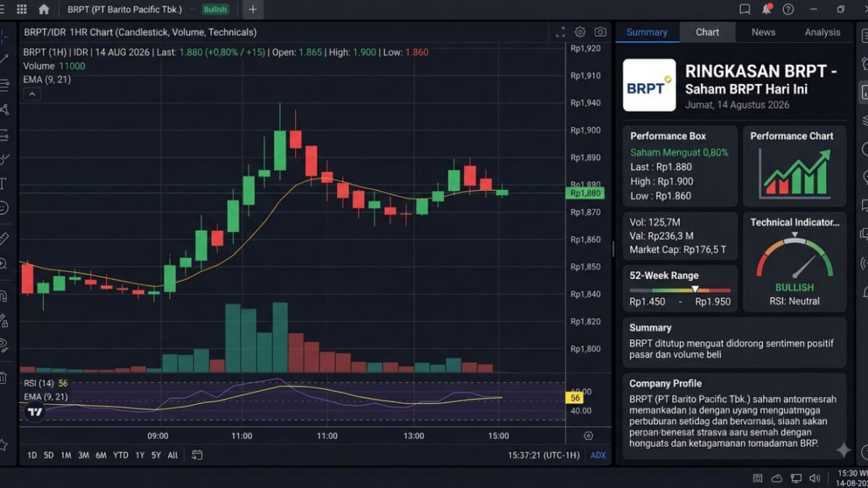Viewport: 868px width, 488px height.
Task: Click the Market Cap: Rp176,5 T text
Action: 678,249
